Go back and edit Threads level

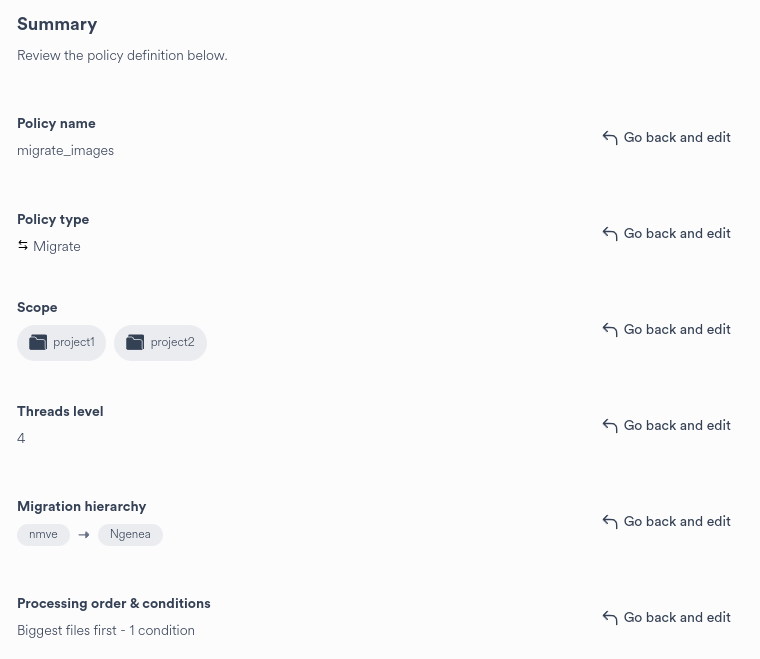click(676, 426)
